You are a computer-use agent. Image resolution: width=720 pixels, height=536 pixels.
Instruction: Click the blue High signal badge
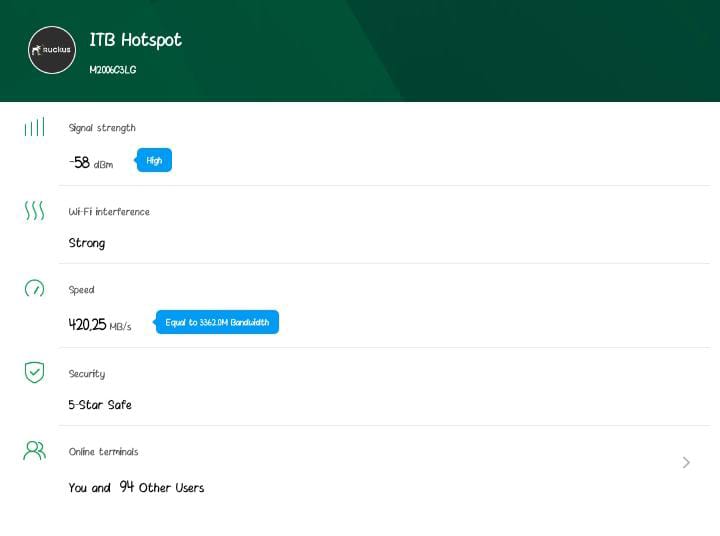click(x=154, y=160)
